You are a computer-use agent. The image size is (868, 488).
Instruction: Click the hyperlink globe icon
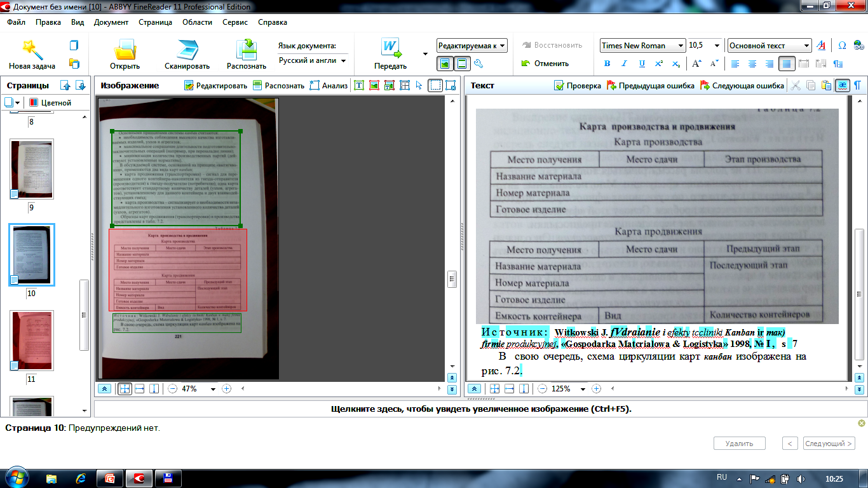pos(860,46)
